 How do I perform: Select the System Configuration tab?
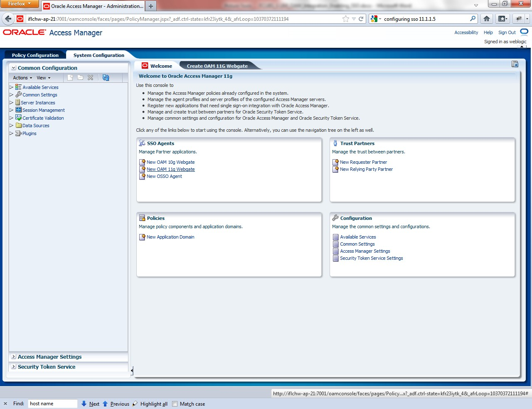point(99,55)
